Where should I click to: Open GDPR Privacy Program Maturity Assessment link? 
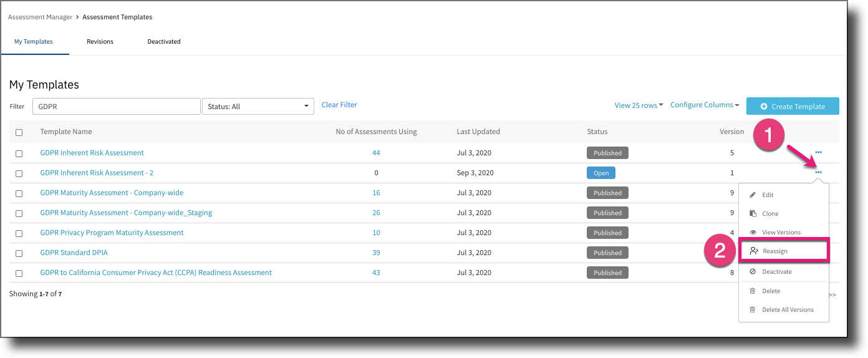112,233
